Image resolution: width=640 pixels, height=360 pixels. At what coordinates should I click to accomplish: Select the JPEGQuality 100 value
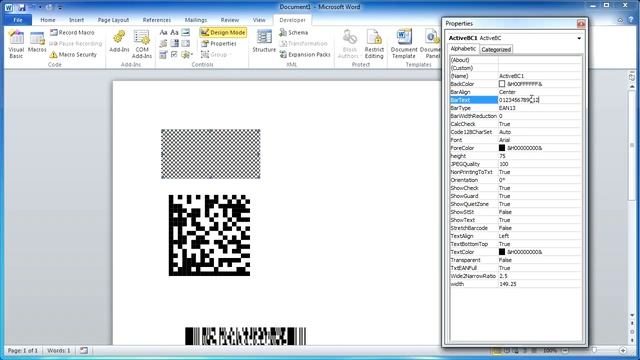540,164
